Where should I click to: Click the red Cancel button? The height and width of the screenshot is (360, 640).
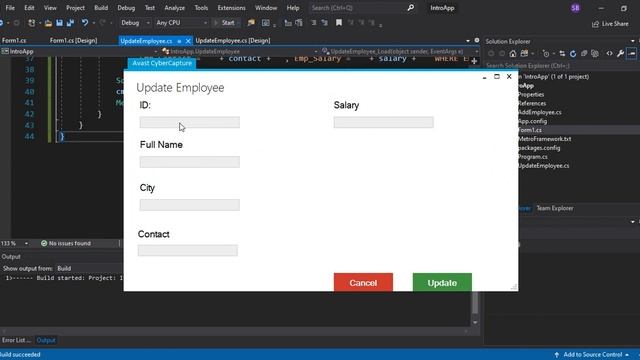click(x=363, y=282)
